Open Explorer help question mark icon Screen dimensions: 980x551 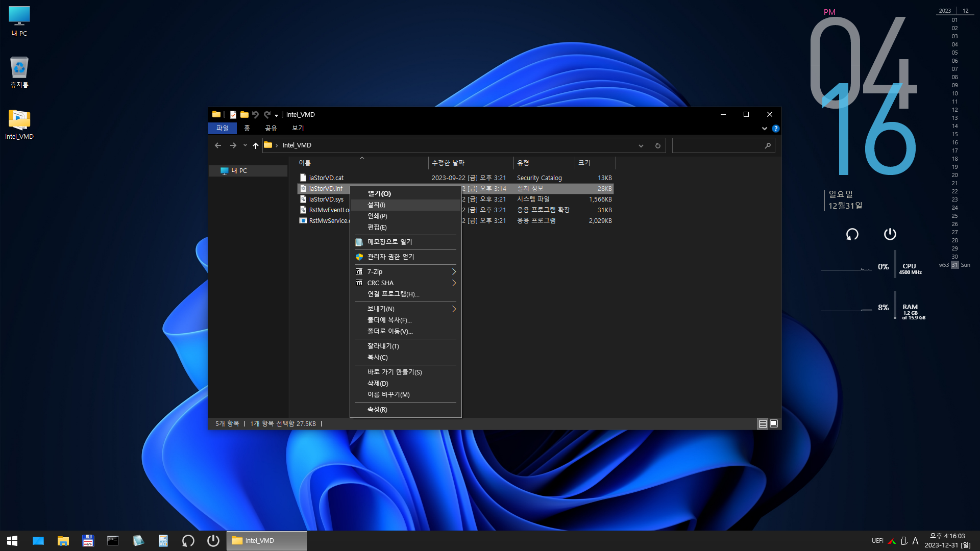pos(775,129)
